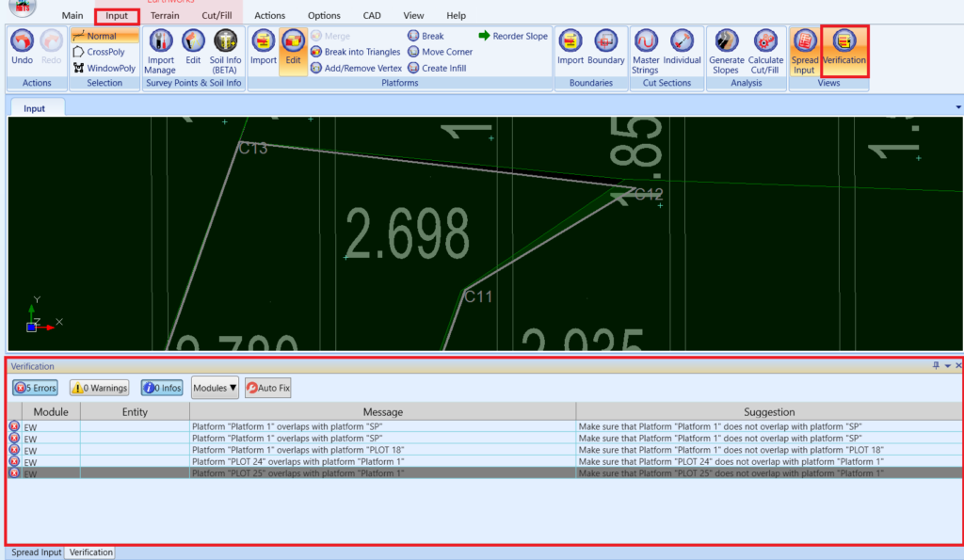The image size is (964, 560).
Task: Enable WindowPoly selection mode
Action: [x=104, y=68]
